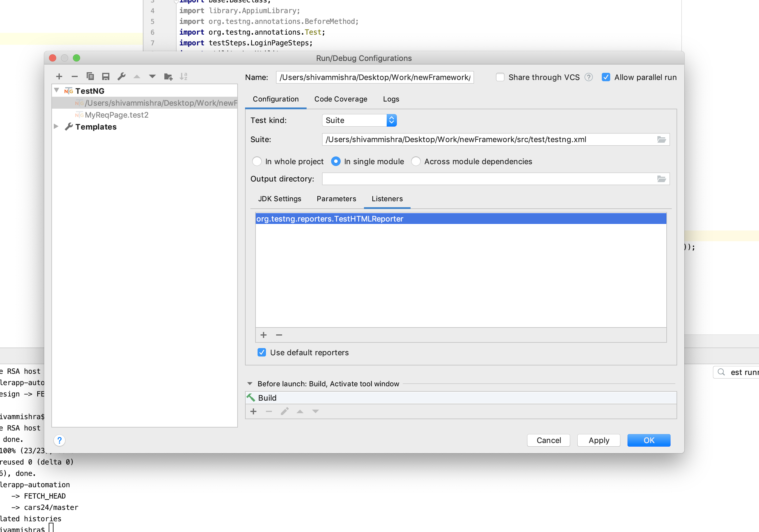Uncheck Use default reporters
Image resolution: width=759 pixels, height=532 pixels.
(262, 352)
